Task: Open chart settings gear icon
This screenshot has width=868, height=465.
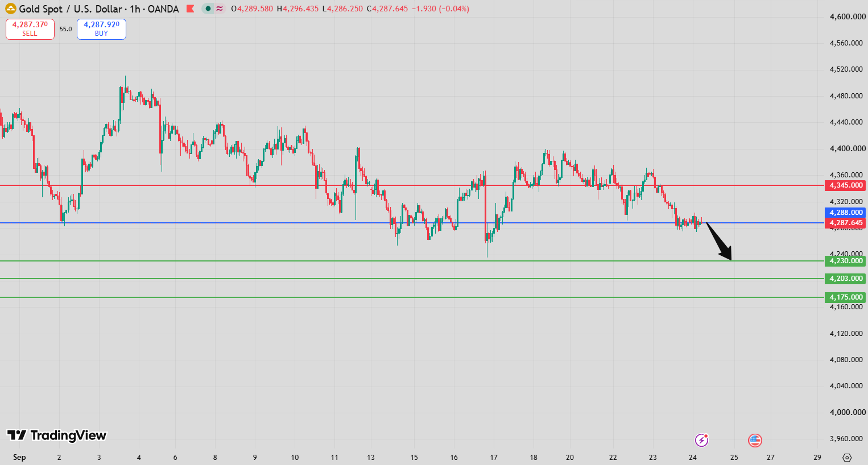Action: click(847, 457)
